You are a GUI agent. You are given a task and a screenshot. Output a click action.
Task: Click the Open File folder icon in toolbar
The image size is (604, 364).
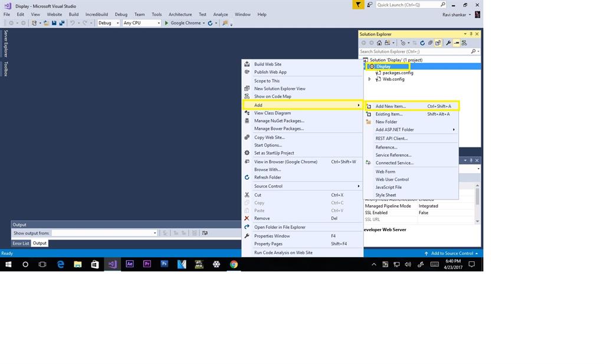coord(46,23)
